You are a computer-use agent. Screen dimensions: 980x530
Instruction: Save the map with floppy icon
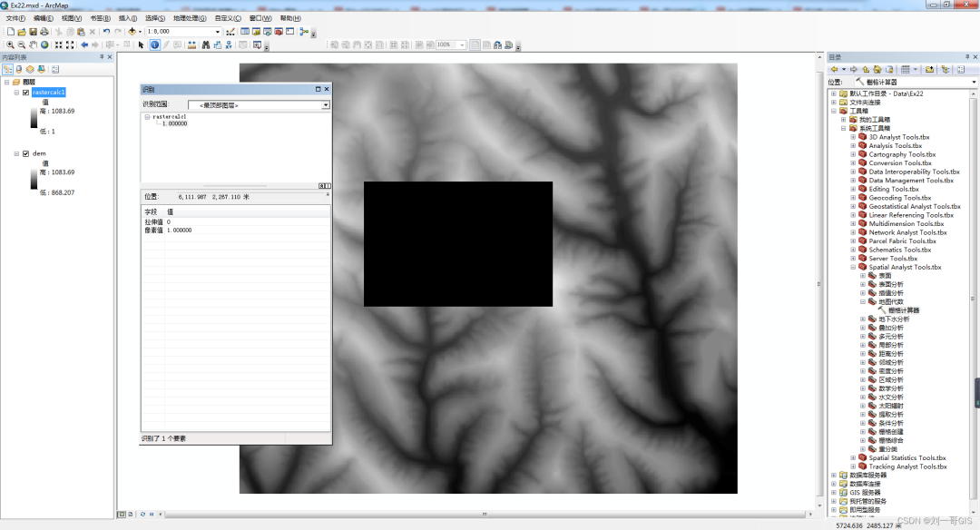34,31
